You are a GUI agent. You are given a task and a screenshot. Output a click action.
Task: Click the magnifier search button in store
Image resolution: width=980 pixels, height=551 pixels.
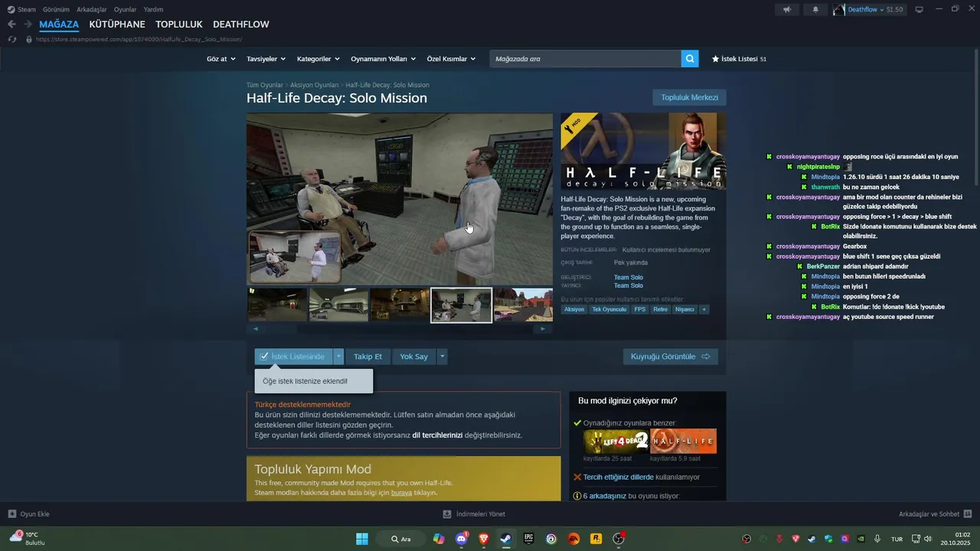690,59
